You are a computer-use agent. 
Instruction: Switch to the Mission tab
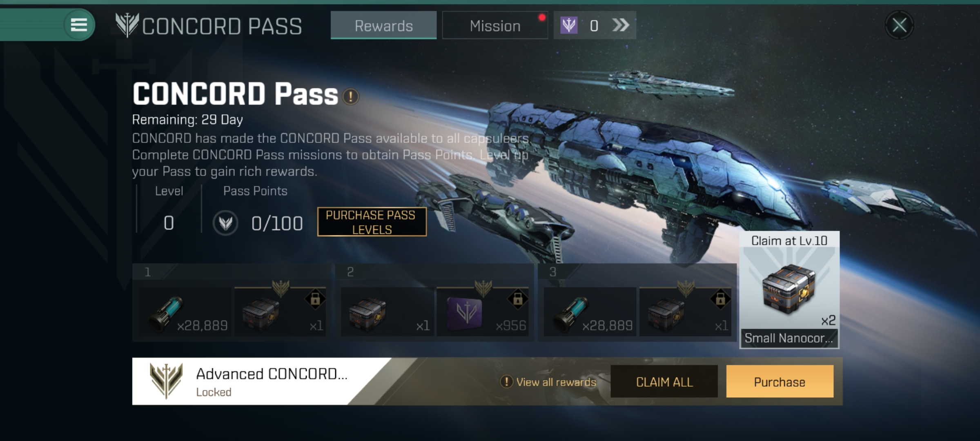pos(495,25)
